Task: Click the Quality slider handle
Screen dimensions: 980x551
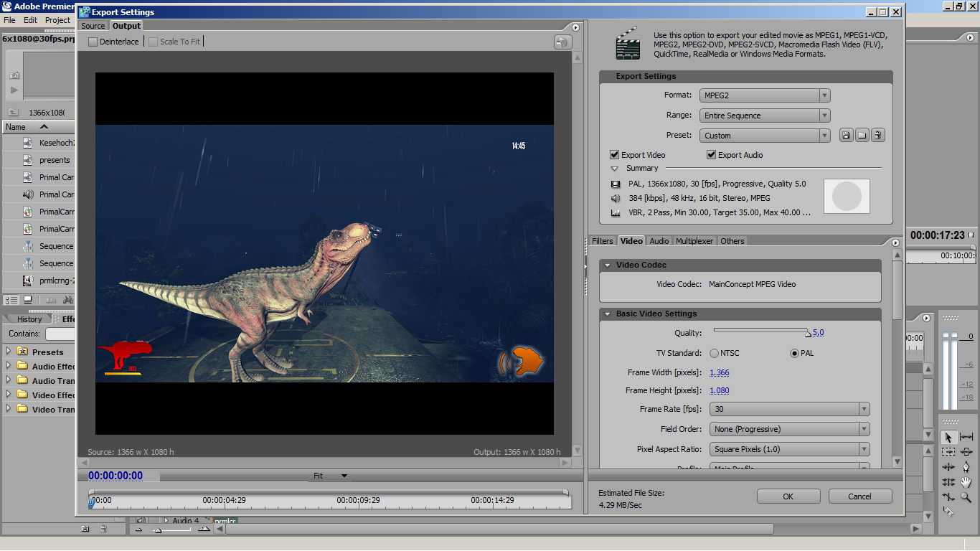Action: point(808,334)
